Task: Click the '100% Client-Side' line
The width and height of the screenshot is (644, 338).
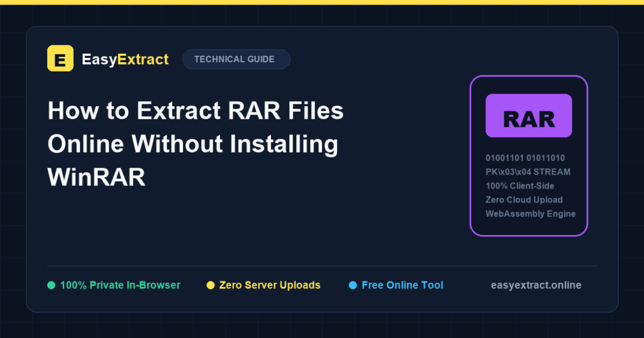Action: point(519,186)
